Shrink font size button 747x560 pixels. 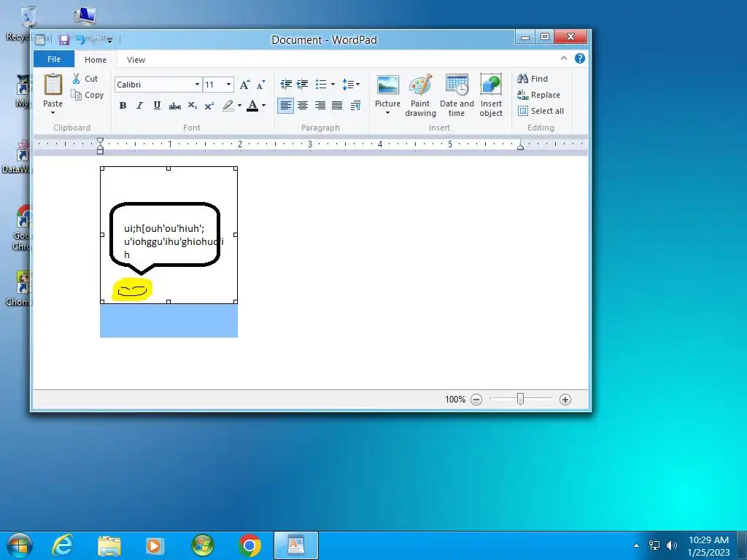260,85
